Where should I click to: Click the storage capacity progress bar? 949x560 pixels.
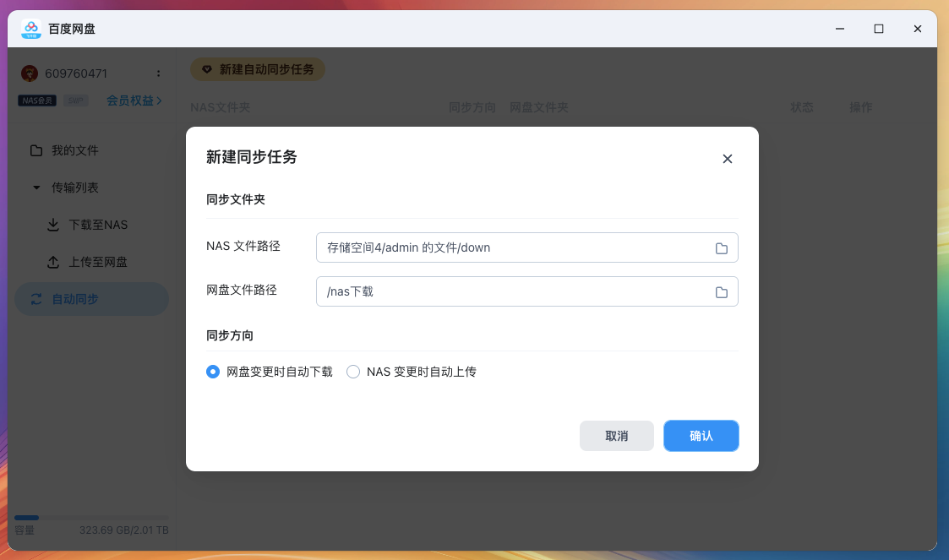pos(91,518)
